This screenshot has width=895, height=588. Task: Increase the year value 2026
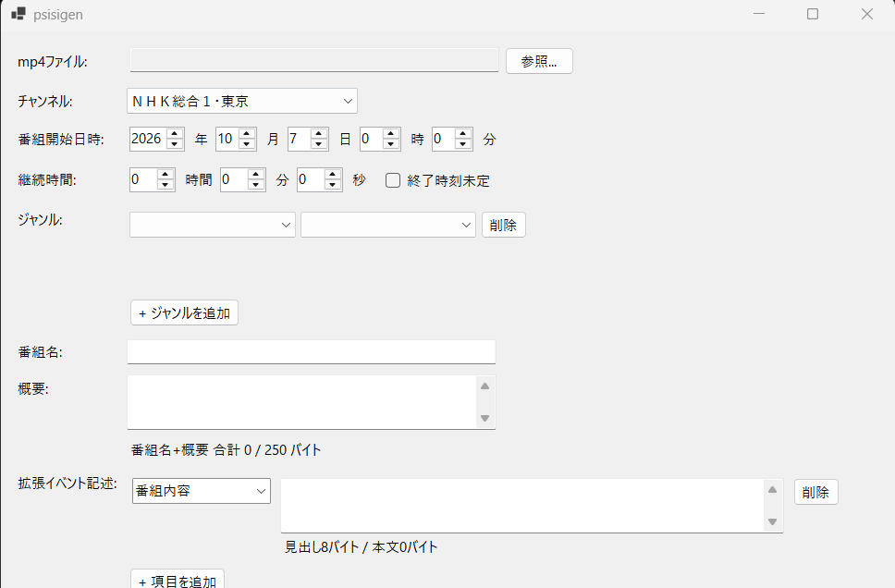pyautogui.click(x=175, y=133)
